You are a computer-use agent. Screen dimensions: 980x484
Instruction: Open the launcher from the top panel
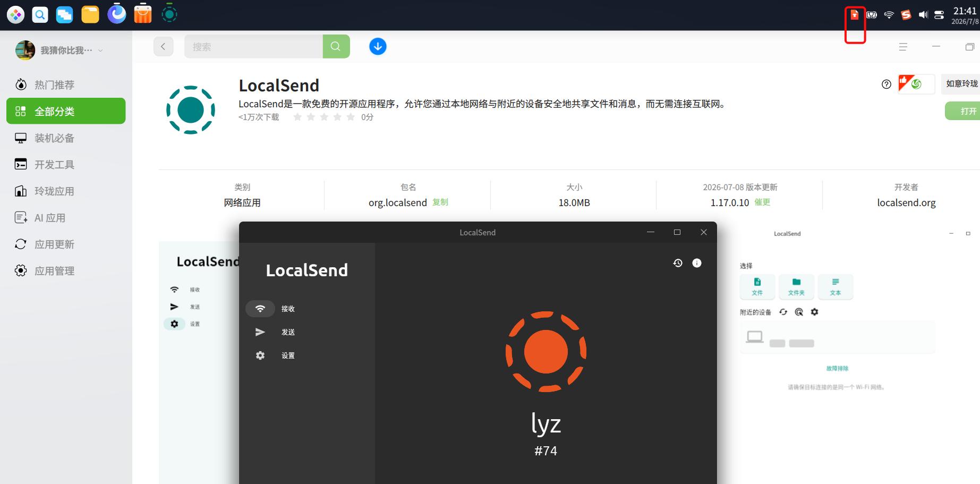click(x=15, y=15)
